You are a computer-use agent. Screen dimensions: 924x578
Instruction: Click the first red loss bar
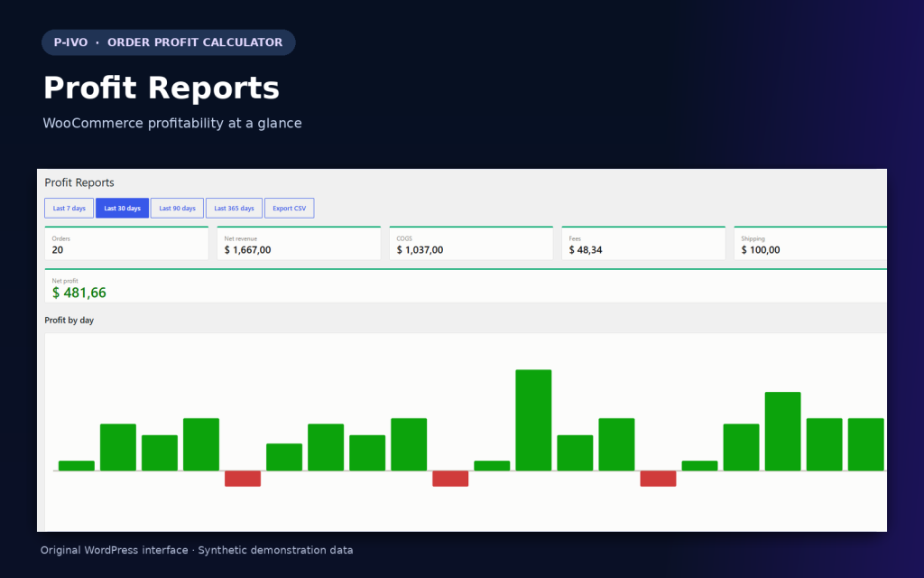243,479
